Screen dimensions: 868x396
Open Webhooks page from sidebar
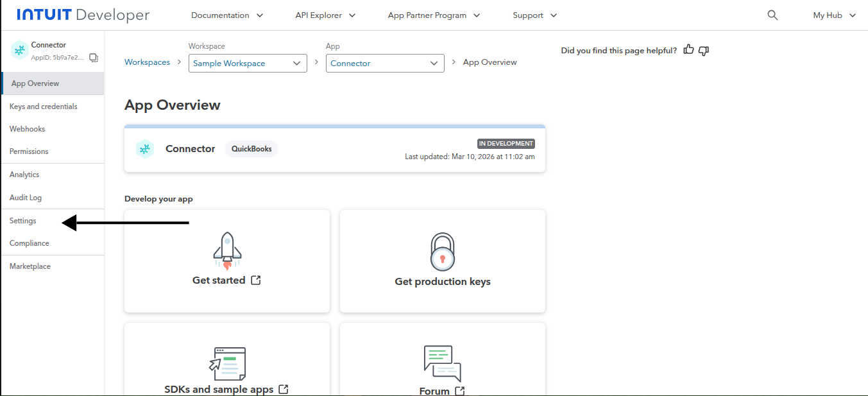pos(28,129)
